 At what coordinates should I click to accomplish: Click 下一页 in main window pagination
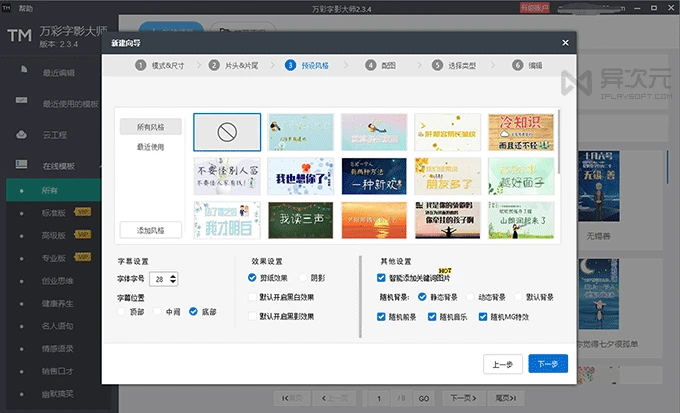[463, 398]
